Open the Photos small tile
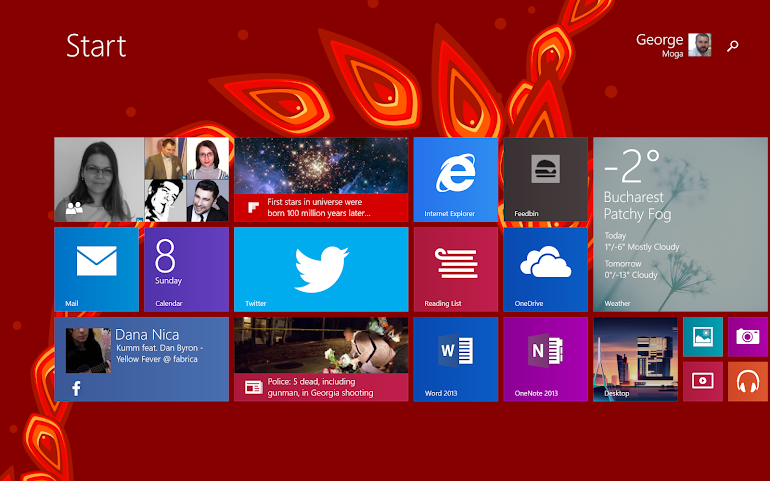 coord(703,337)
